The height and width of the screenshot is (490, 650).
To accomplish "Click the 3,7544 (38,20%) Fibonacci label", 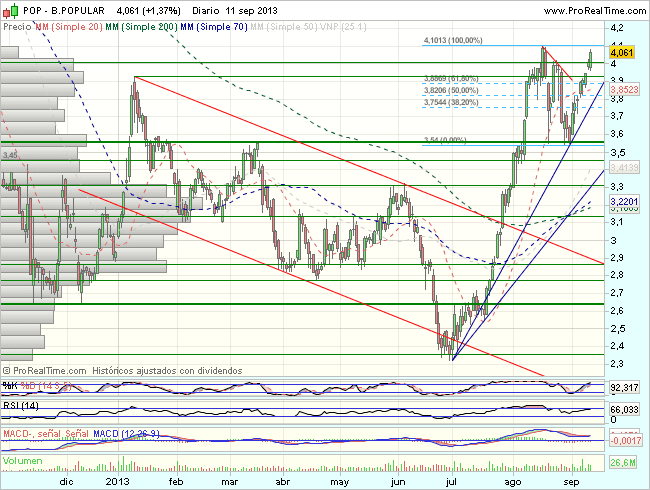I will [x=450, y=102].
